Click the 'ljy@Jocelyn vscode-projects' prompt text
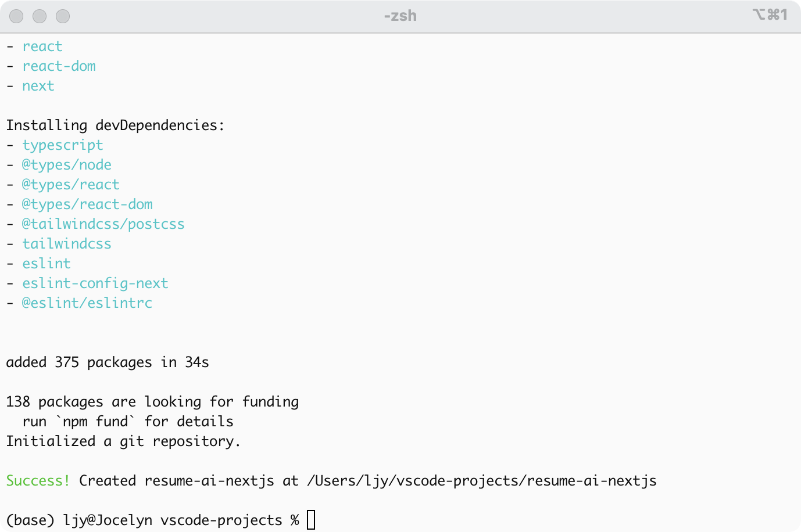 [x=173, y=520]
